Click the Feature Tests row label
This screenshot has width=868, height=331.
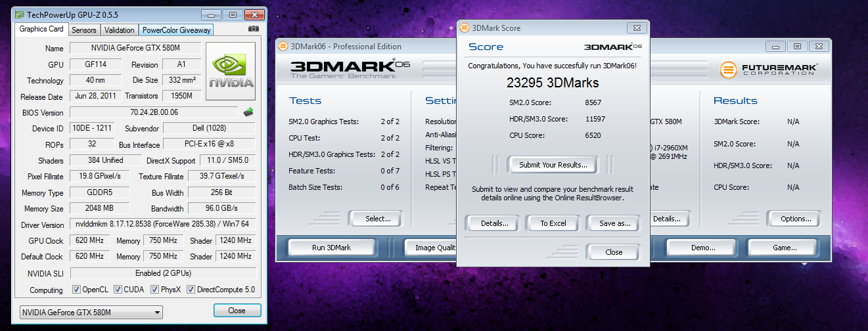click(313, 171)
